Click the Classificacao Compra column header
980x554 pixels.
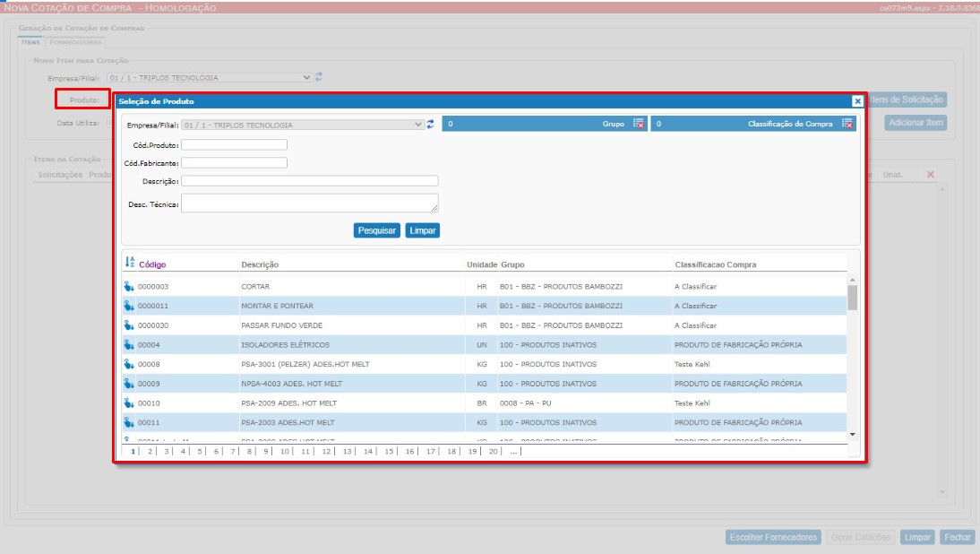tap(716, 264)
